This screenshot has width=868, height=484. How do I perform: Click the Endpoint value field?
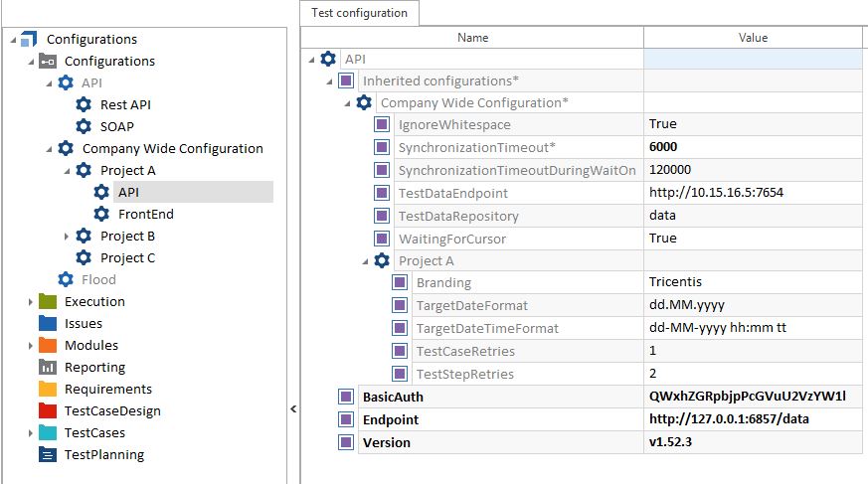point(754,419)
